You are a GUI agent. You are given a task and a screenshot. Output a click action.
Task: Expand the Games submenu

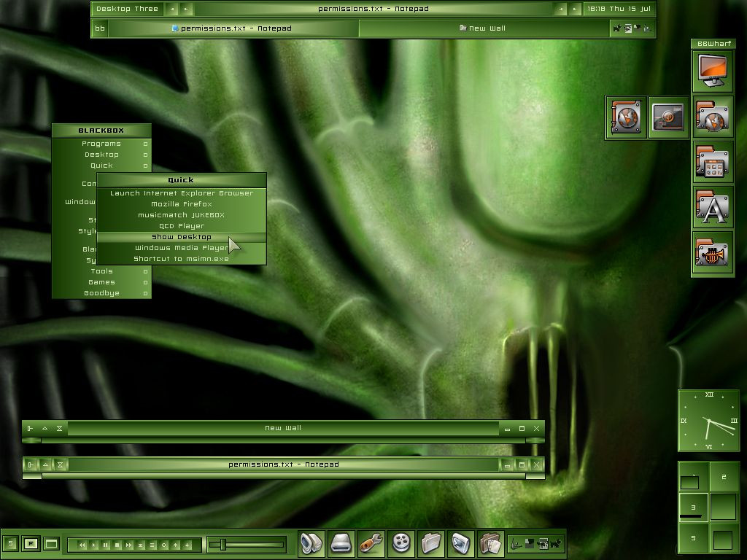coord(101,282)
